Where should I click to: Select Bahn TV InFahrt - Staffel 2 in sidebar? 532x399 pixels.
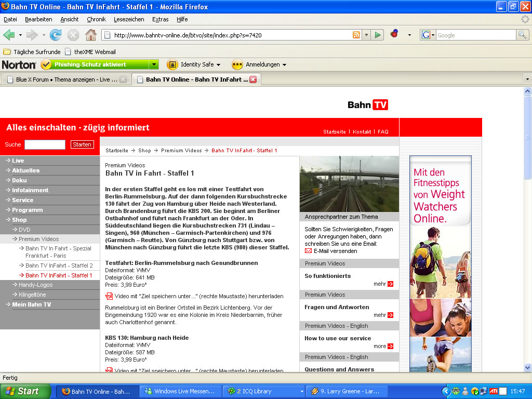(59, 265)
